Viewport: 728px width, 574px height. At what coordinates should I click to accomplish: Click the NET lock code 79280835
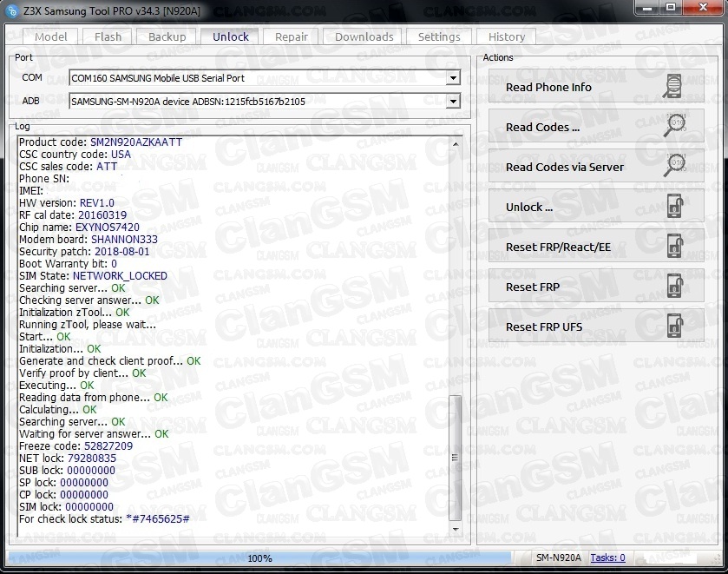point(92,459)
